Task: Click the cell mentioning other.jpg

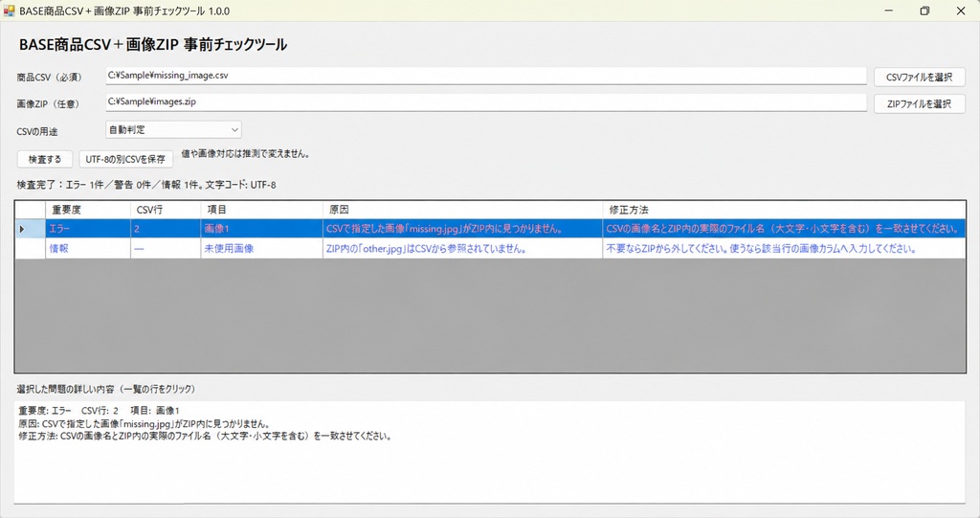Action: click(462, 248)
